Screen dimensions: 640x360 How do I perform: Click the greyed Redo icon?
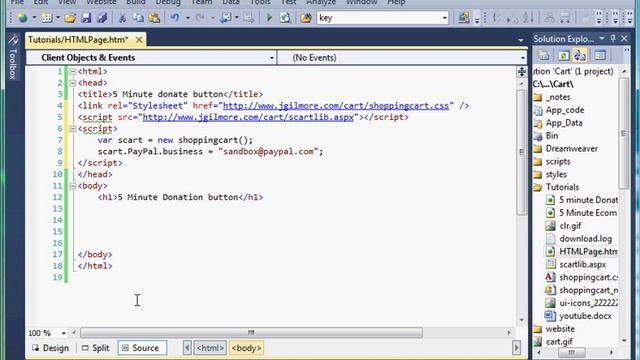click(200, 18)
